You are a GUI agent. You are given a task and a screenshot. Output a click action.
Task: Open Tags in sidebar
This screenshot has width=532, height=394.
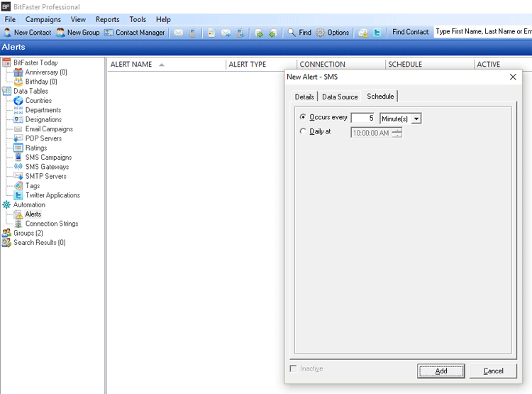pyautogui.click(x=33, y=186)
